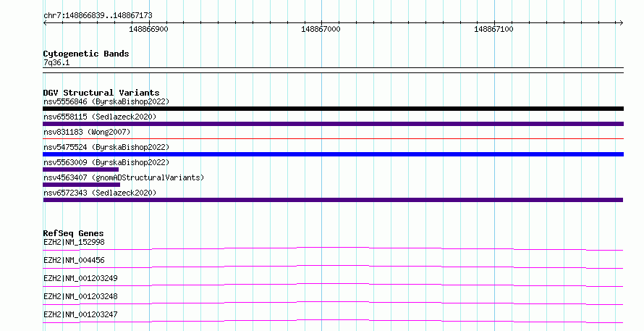Select variant label nsv5556846 (ByrskaBishop2022)
The image size is (644, 331).
click(106, 101)
